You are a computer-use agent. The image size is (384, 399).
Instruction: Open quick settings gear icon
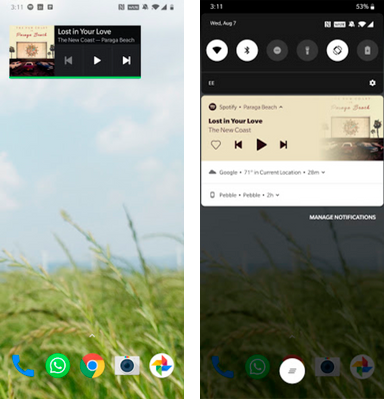[x=372, y=83]
